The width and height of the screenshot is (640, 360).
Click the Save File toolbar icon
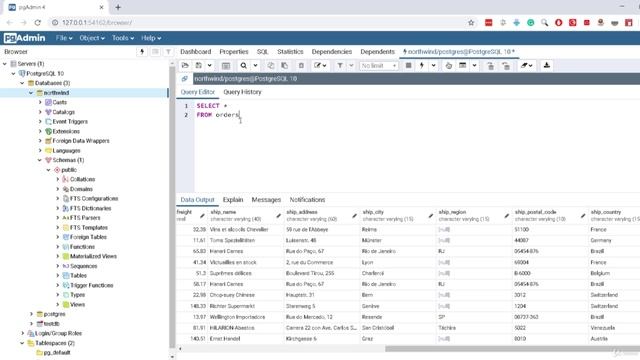(x=199, y=65)
